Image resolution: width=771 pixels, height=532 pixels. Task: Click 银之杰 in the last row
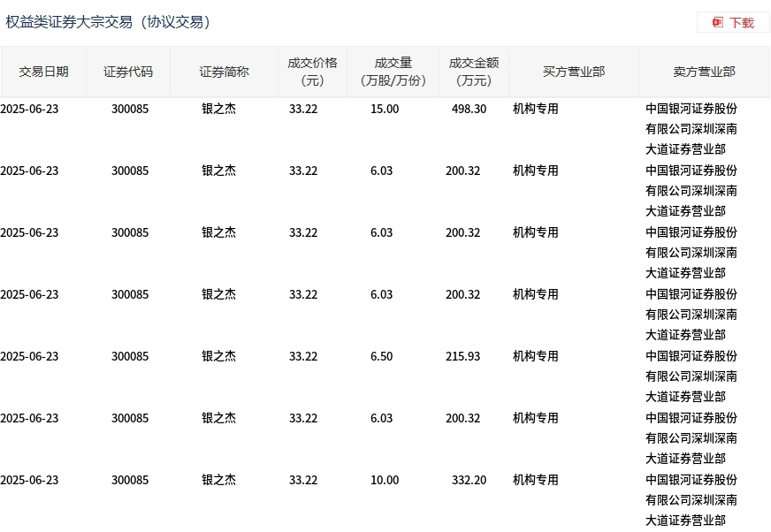(218, 480)
